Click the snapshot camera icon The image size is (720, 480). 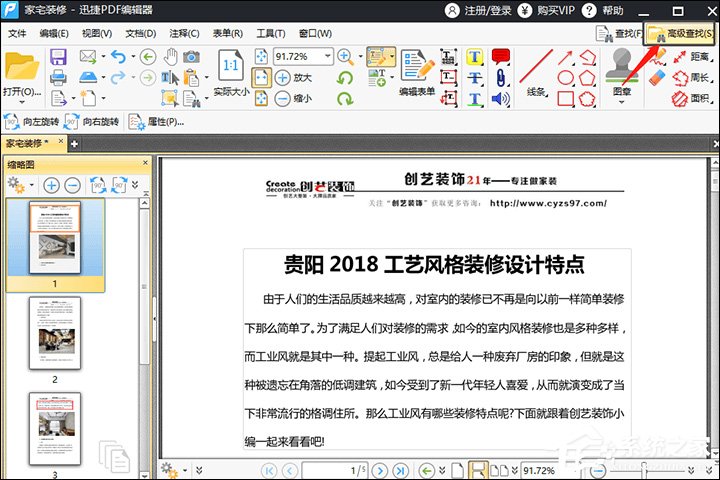[x=191, y=57]
